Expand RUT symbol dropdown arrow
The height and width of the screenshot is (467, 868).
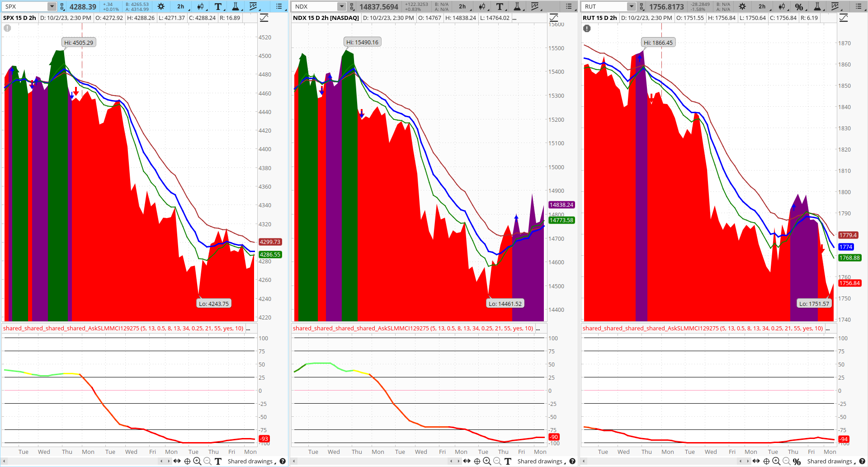click(x=632, y=6)
